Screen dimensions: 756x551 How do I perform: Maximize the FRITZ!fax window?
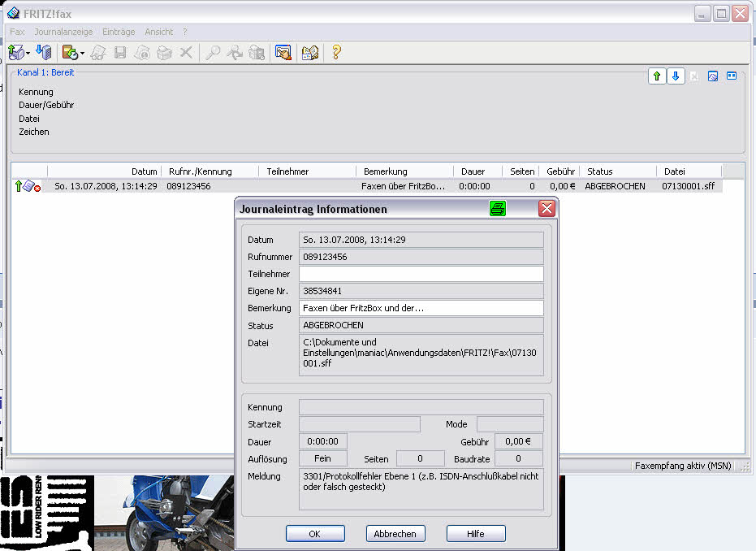(721, 14)
